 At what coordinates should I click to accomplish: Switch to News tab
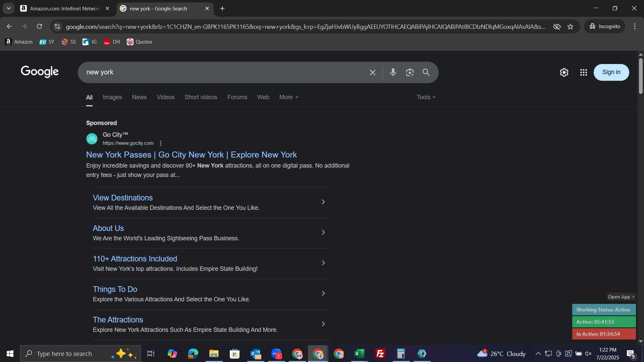click(139, 97)
